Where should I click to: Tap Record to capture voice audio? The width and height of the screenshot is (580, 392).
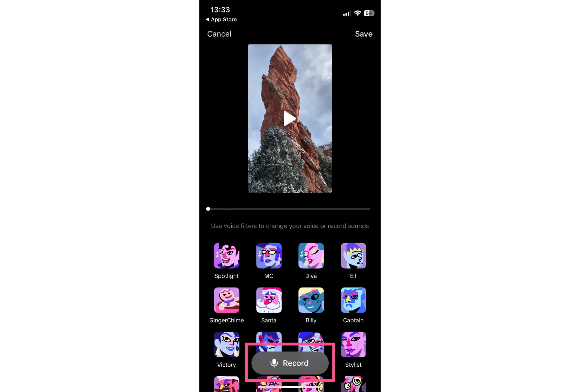click(x=290, y=363)
